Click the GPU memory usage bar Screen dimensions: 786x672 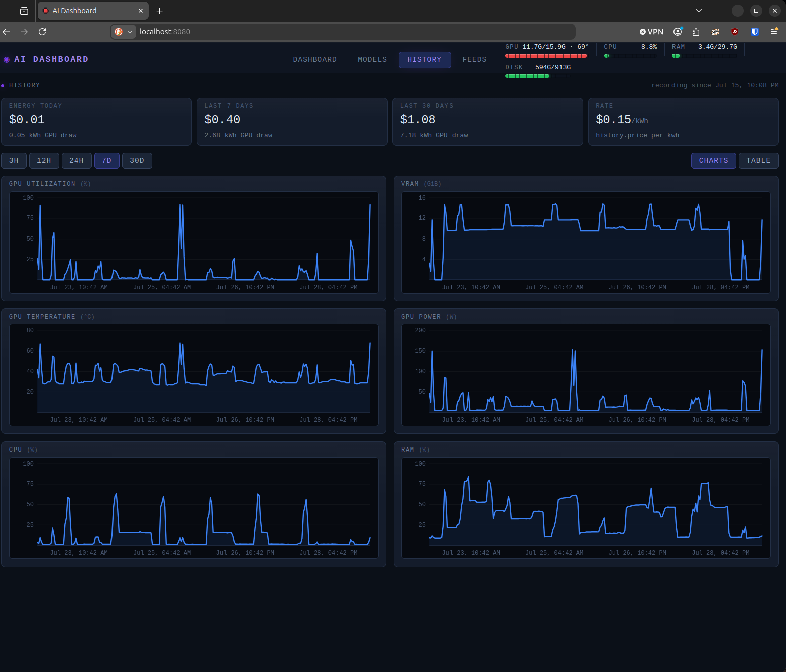pos(546,56)
